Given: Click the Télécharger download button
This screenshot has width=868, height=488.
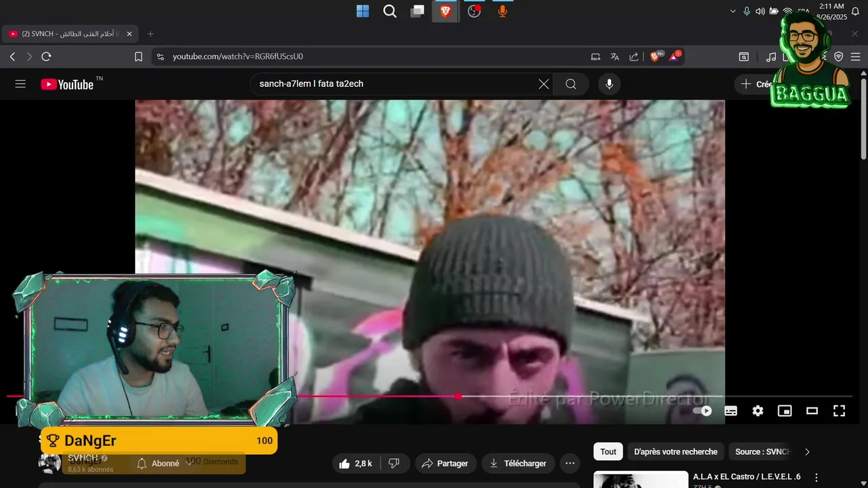Looking at the screenshot, I should coord(518,464).
